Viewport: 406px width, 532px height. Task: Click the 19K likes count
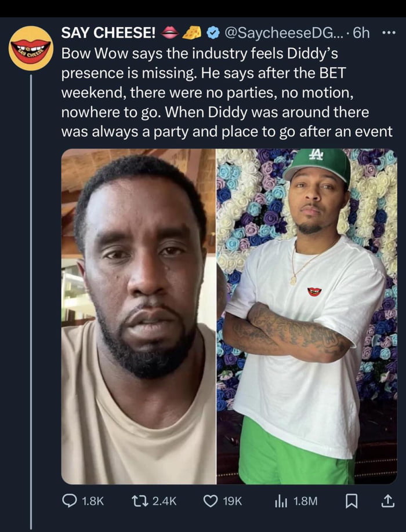tap(233, 501)
